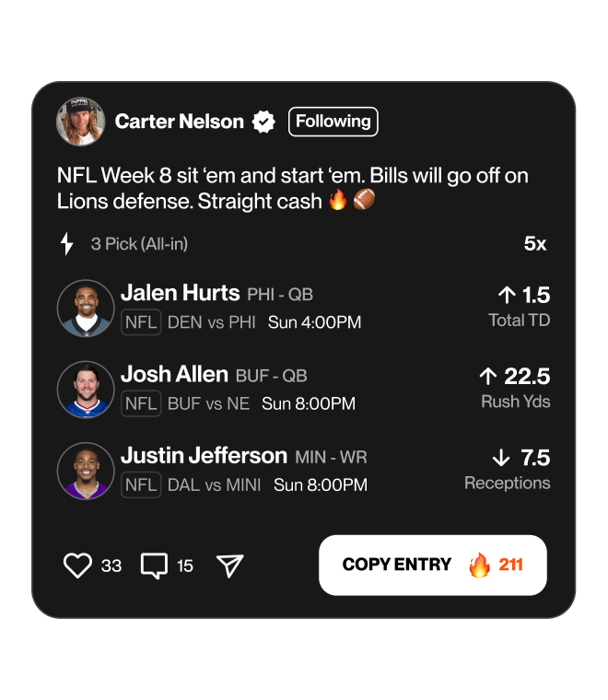Click the verified badge next to Carter Nelson
The height and width of the screenshot is (700, 608).
(x=264, y=122)
